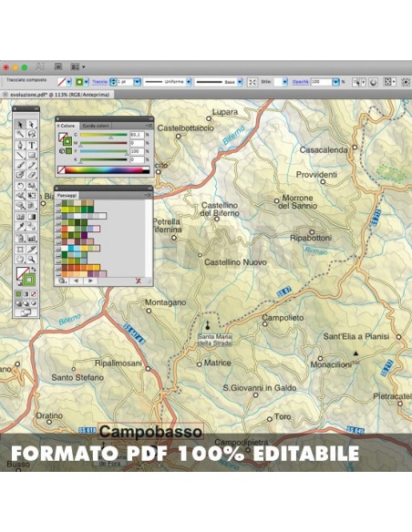412x532 pixels.
Task: Select the Gradient tool
Action: click(32, 217)
